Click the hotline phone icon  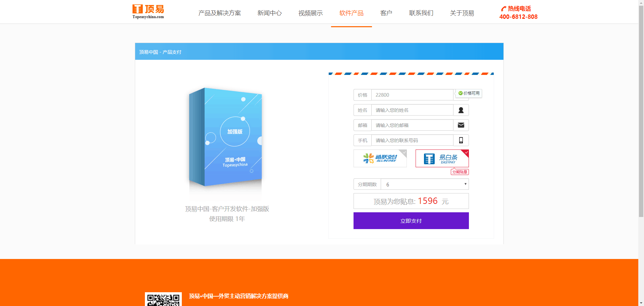pyautogui.click(x=503, y=9)
